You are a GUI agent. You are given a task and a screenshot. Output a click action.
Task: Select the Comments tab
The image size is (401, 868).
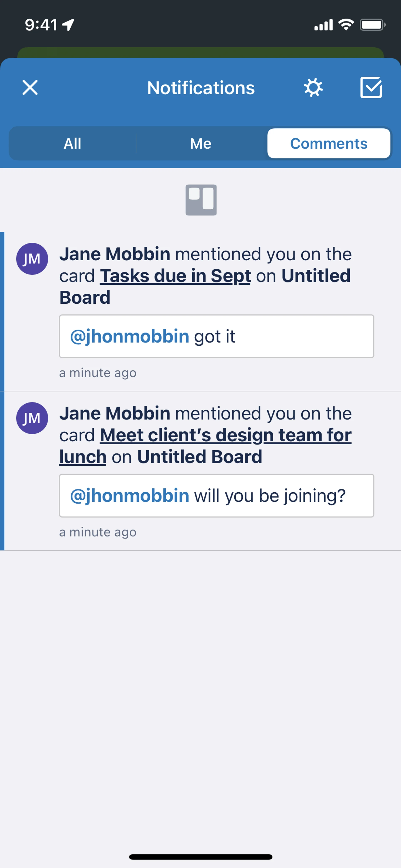[x=329, y=143]
